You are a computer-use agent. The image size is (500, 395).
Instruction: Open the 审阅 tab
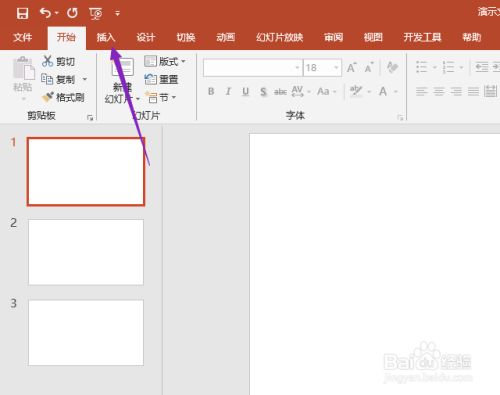(x=333, y=37)
